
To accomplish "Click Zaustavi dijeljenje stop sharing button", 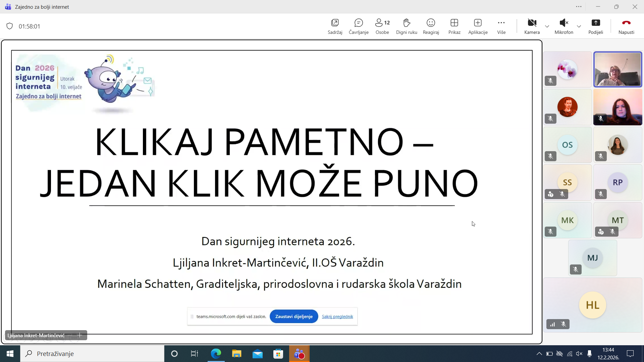I will click(294, 316).
